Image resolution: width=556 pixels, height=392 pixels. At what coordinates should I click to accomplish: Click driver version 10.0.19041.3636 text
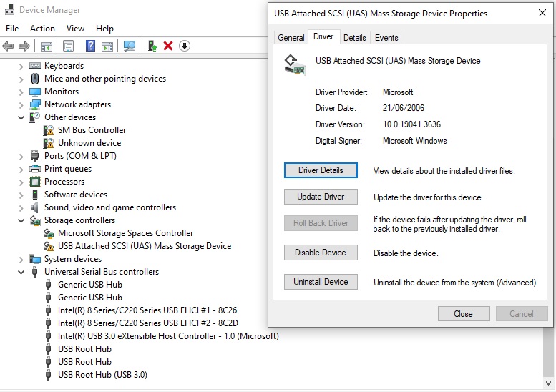pyautogui.click(x=411, y=124)
